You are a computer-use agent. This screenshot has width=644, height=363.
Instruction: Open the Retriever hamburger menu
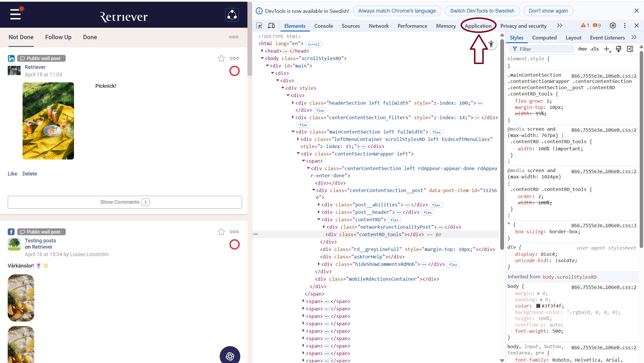(x=15, y=14)
